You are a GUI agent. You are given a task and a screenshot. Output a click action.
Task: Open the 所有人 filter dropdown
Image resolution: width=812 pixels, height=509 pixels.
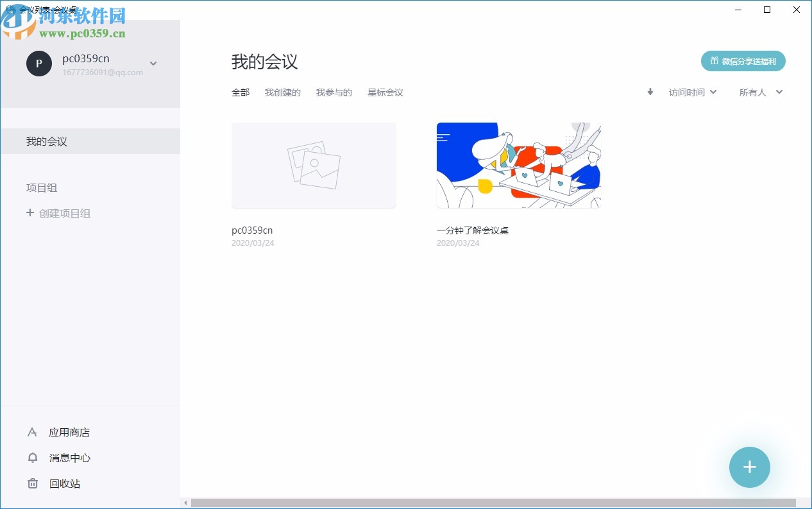click(760, 92)
